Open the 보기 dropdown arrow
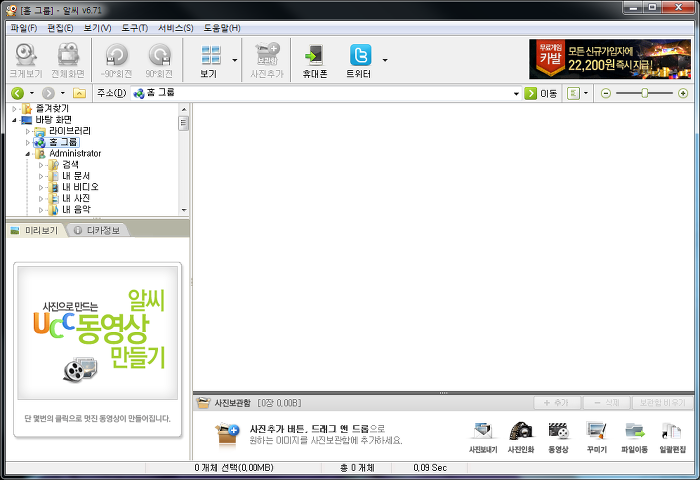Screen dimensions: 700x480 click(235, 60)
